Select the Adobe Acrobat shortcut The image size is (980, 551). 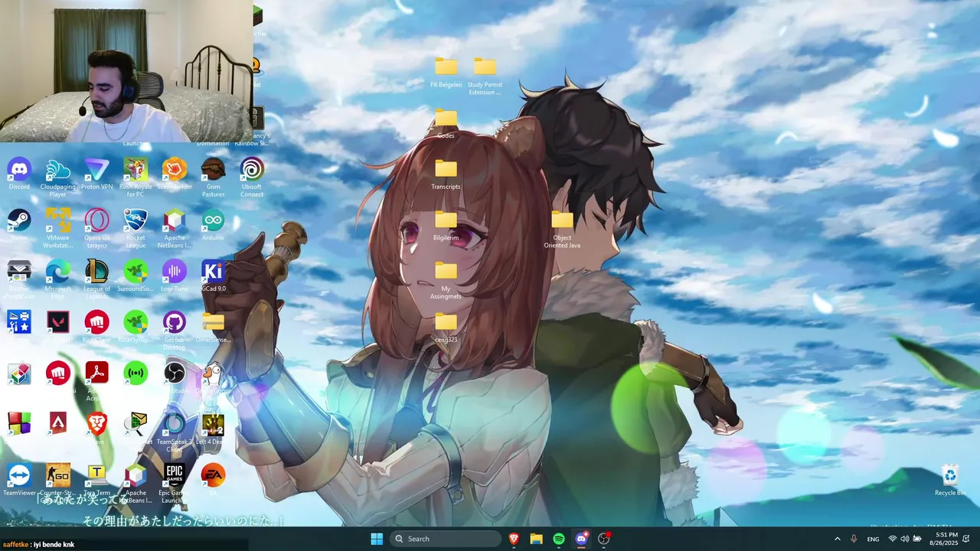tap(96, 380)
